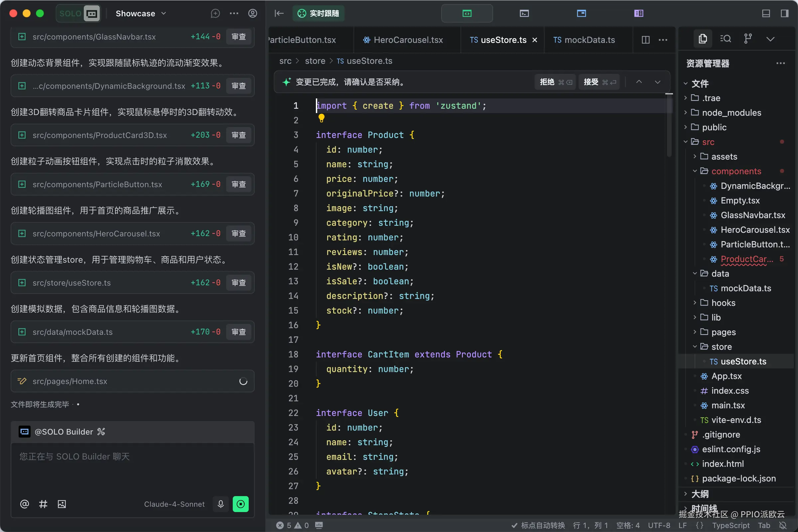Open the user profile icon
The height and width of the screenshot is (532, 798).
tap(252, 14)
